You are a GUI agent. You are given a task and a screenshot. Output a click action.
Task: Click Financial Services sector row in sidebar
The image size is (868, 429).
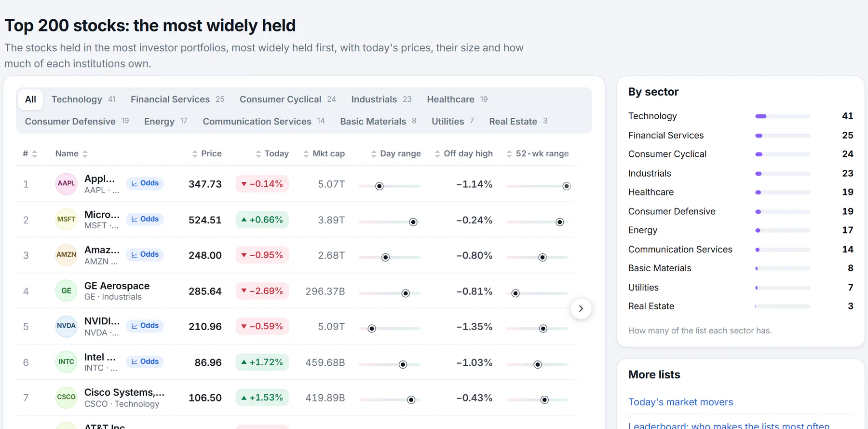point(741,136)
